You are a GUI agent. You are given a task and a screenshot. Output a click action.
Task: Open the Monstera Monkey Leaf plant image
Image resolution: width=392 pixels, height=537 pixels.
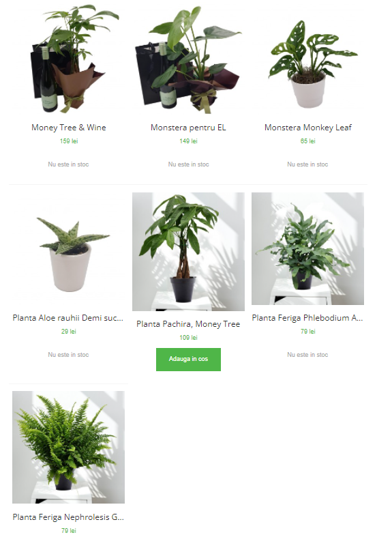click(307, 59)
